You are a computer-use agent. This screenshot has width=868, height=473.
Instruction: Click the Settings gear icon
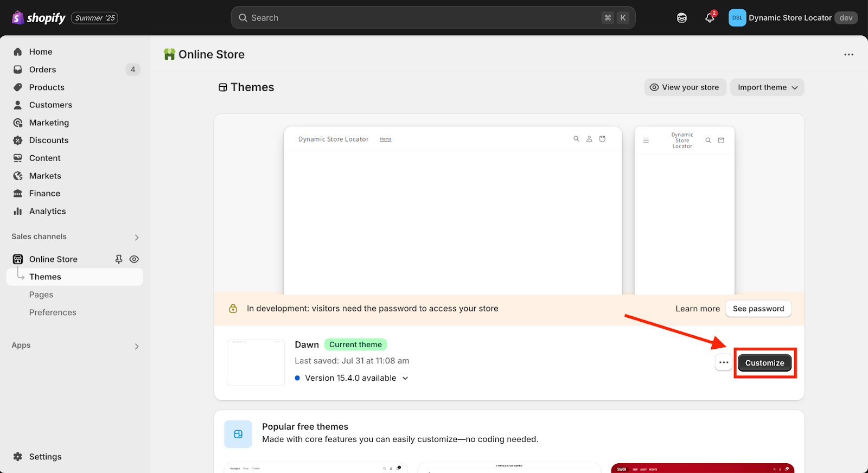(18, 457)
